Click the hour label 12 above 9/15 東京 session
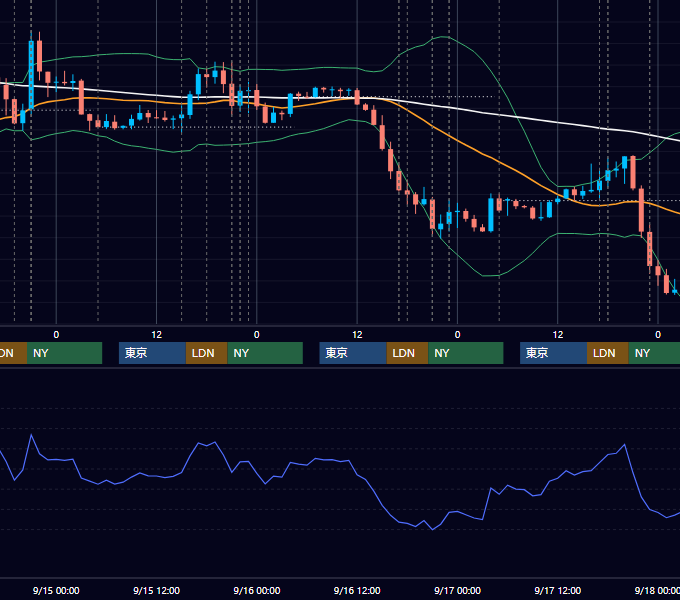 pyautogui.click(x=157, y=335)
